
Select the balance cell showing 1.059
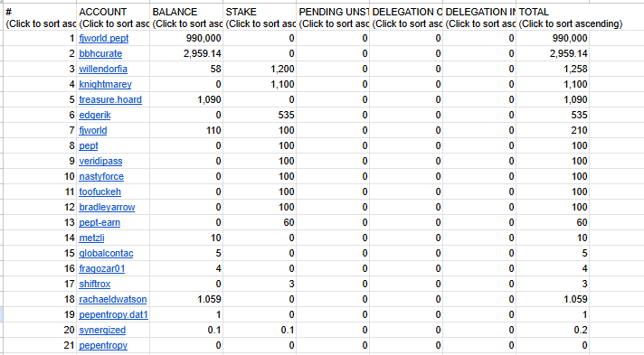point(186,299)
